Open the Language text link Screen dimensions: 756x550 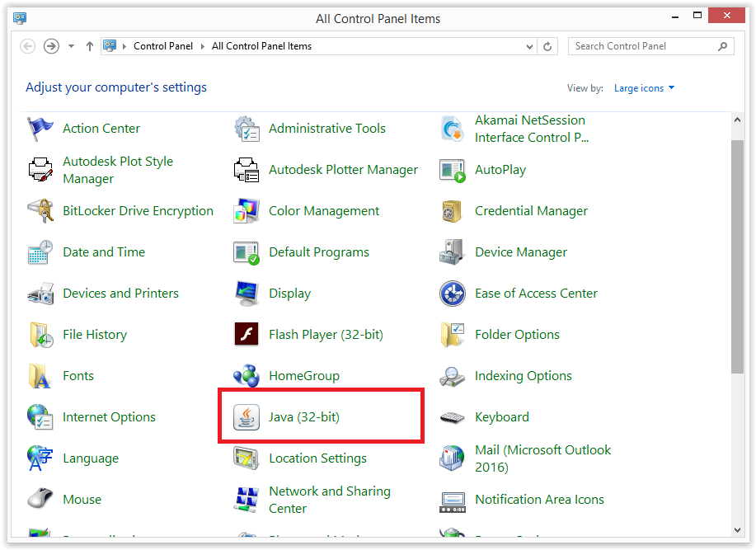coord(91,458)
